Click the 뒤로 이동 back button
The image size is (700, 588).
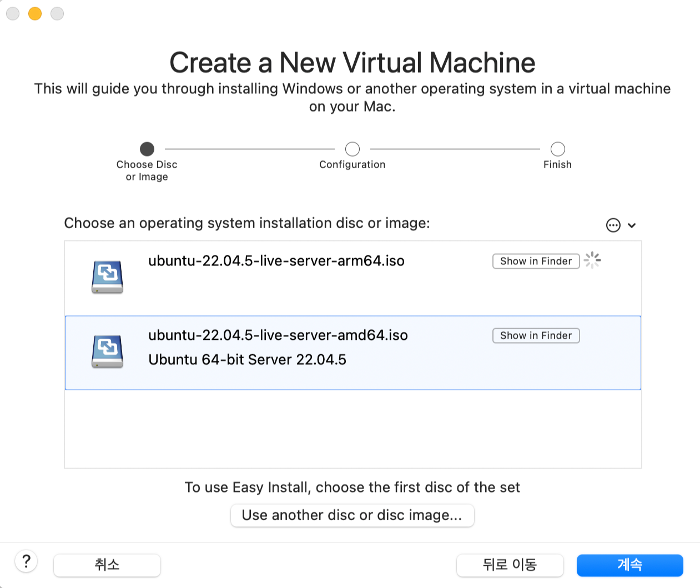click(510, 565)
